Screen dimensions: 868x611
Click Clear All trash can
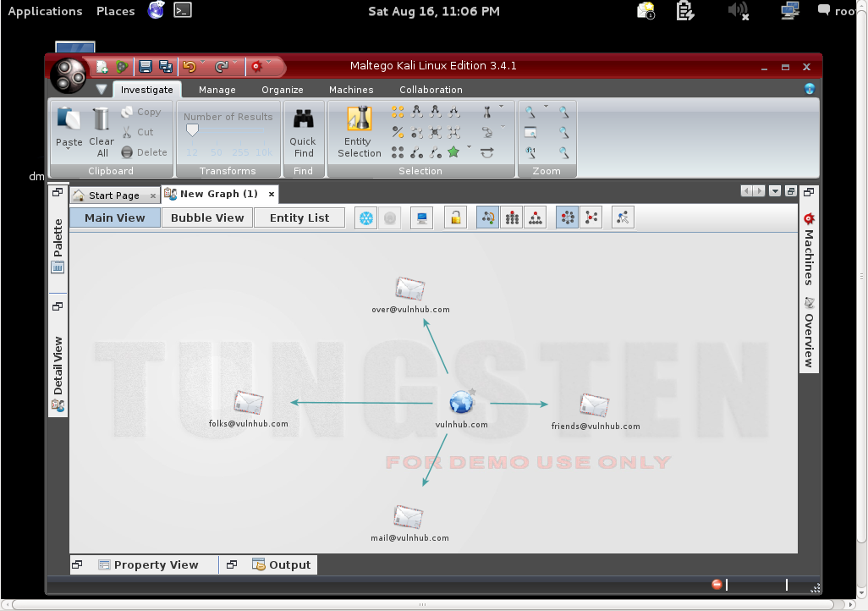[102, 132]
